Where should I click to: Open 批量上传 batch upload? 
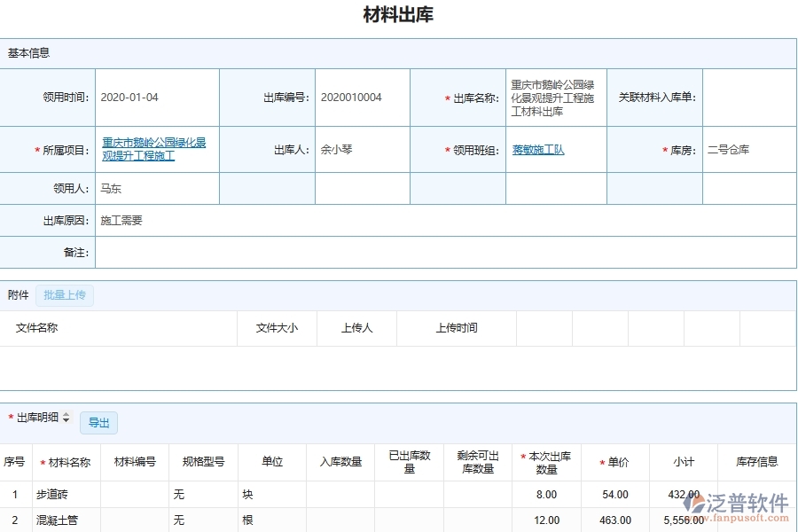tap(64, 294)
